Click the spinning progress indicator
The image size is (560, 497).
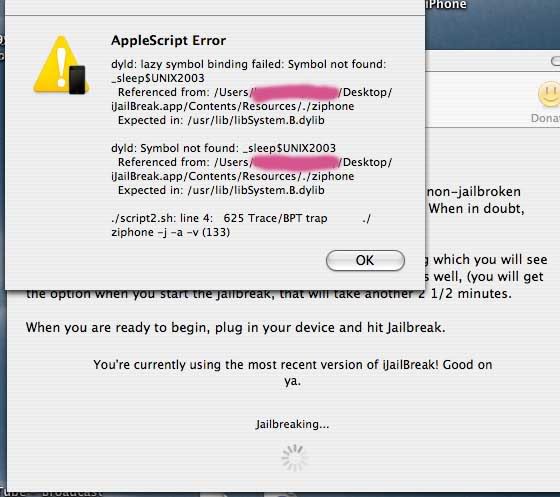click(x=293, y=457)
